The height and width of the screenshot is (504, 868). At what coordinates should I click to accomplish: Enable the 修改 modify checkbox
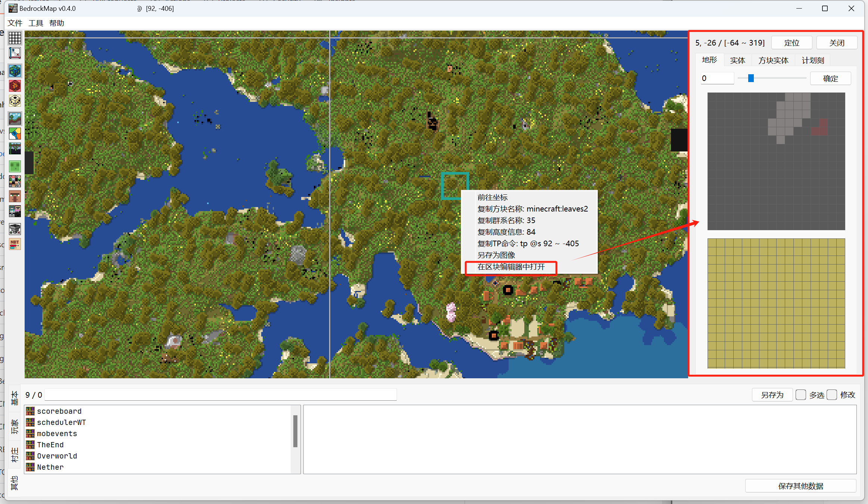tap(831, 395)
